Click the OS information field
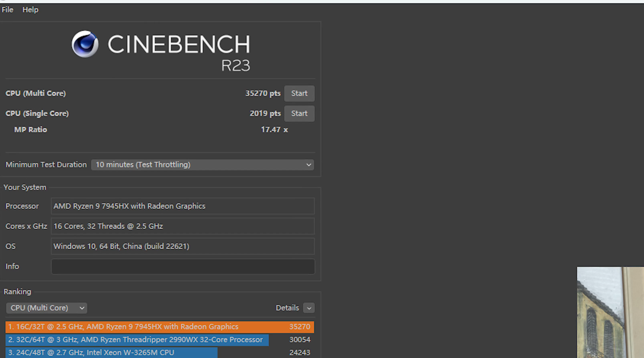The width and height of the screenshot is (644, 358). click(x=183, y=246)
